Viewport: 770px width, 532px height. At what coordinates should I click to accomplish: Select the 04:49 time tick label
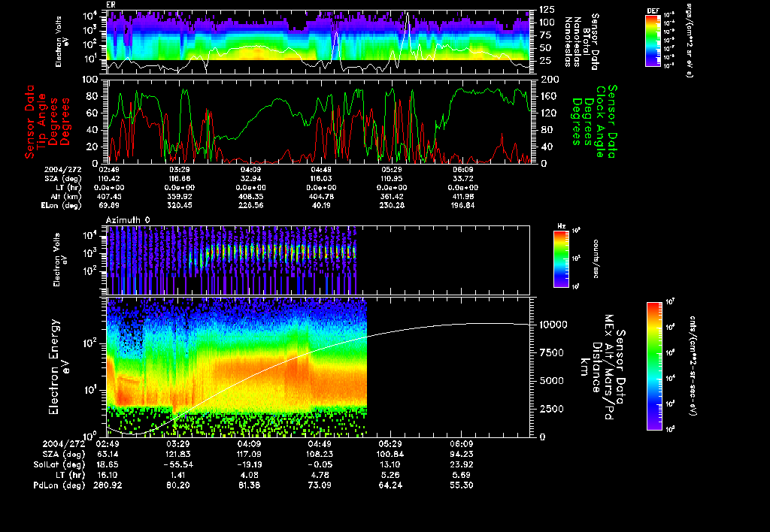(x=321, y=444)
